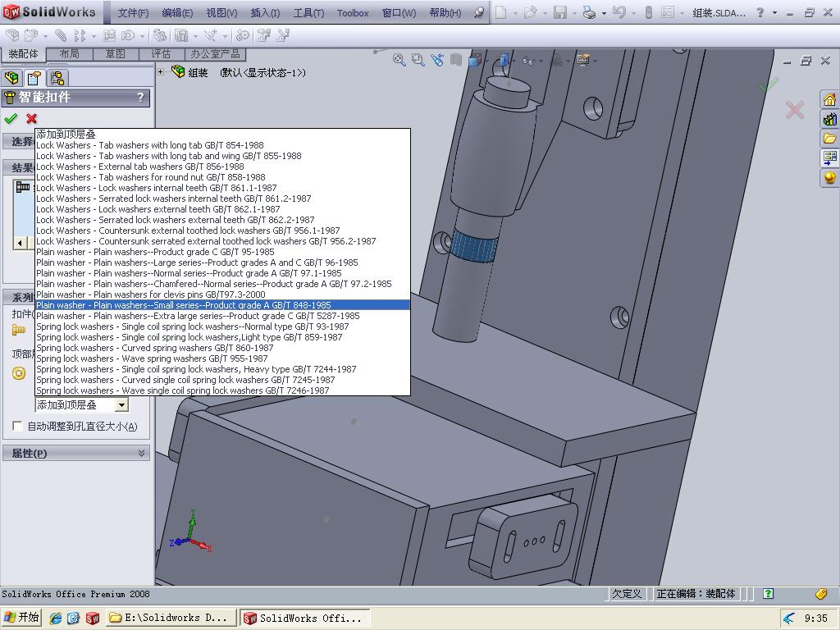Image resolution: width=840 pixels, height=630 pixels.
Task: Open the 编辑(E) menu
Action: [x=177, y=13]
